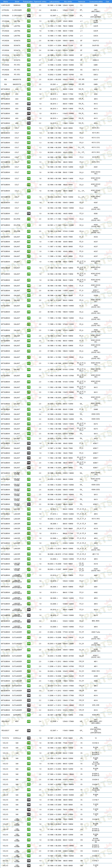Screen dimensions: 112x868
Task: Select the G6CT-G engine code cell
Action: [x=96, y=70]
